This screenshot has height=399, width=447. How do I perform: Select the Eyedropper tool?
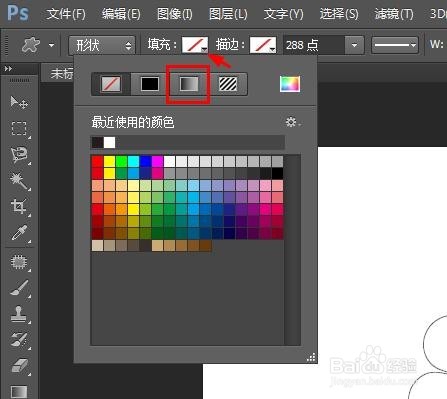point(19,233)
